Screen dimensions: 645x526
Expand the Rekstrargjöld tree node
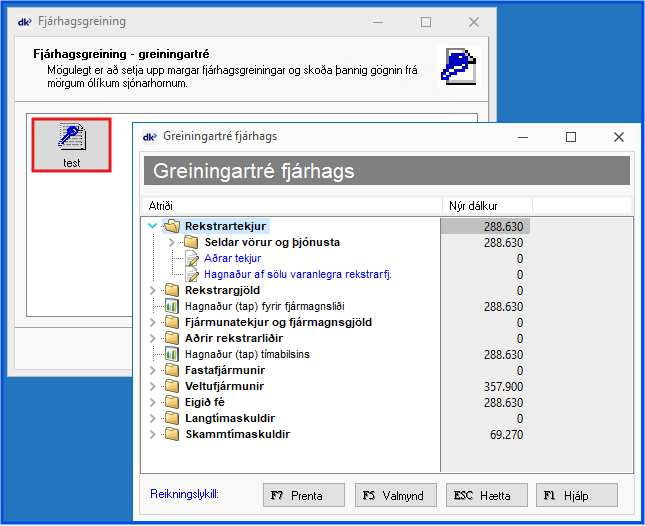(x=153, y=290)
